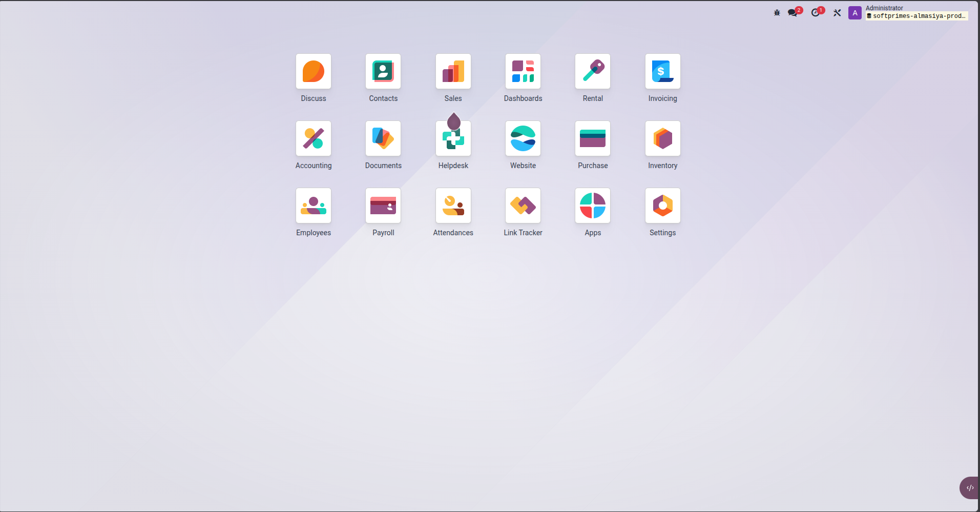Screen dimensions: 980x512
Task: Open the Payroll app icon
Action: 383,206
